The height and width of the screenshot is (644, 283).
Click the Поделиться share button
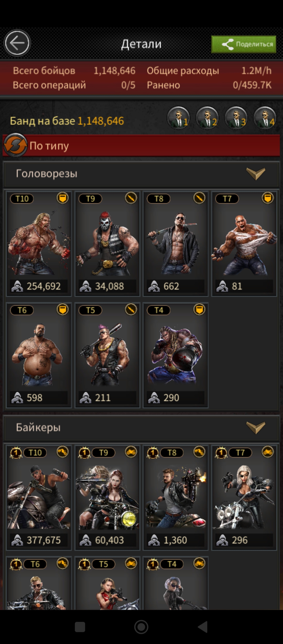(x=244, y=44)
